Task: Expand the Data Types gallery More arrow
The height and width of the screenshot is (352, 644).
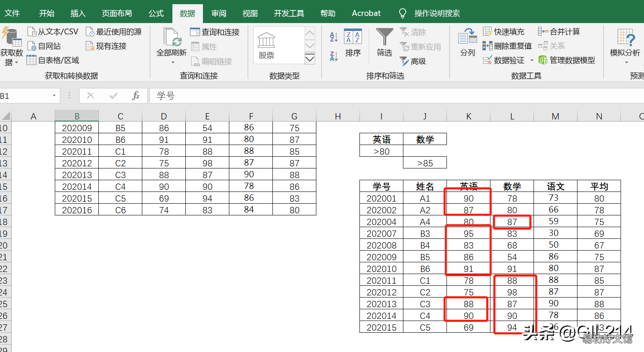Action: [x=310, y=59]
